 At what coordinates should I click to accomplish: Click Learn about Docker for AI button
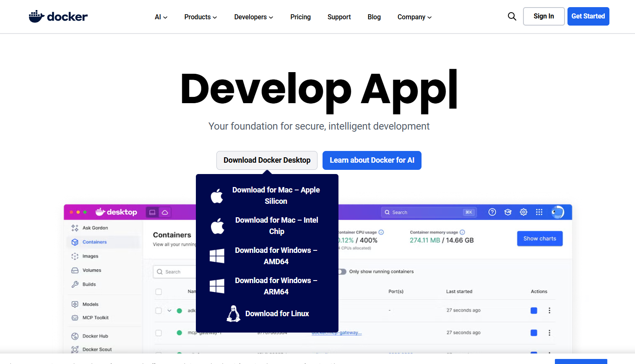pos(372,160)
